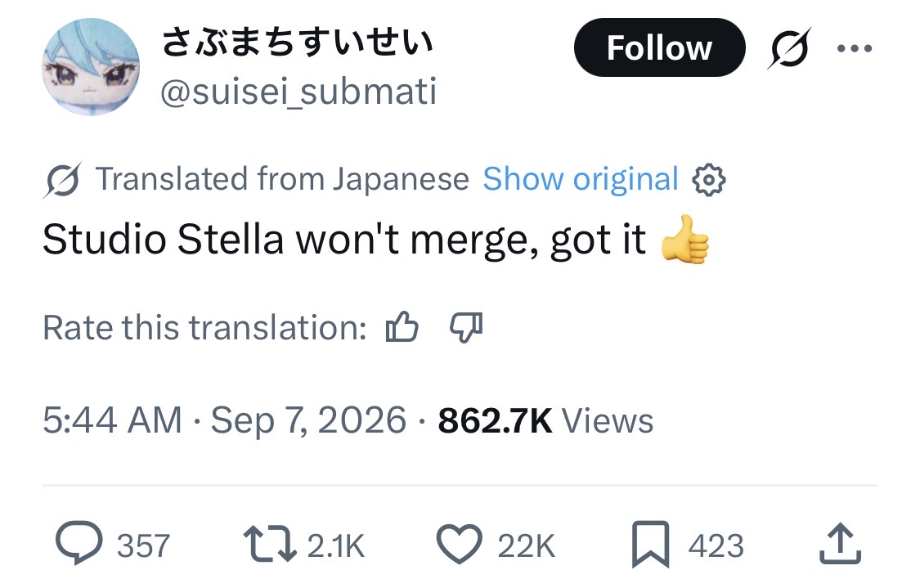Click the 862.7K Views count
The image size is (920, 588).
coord(545,420)
